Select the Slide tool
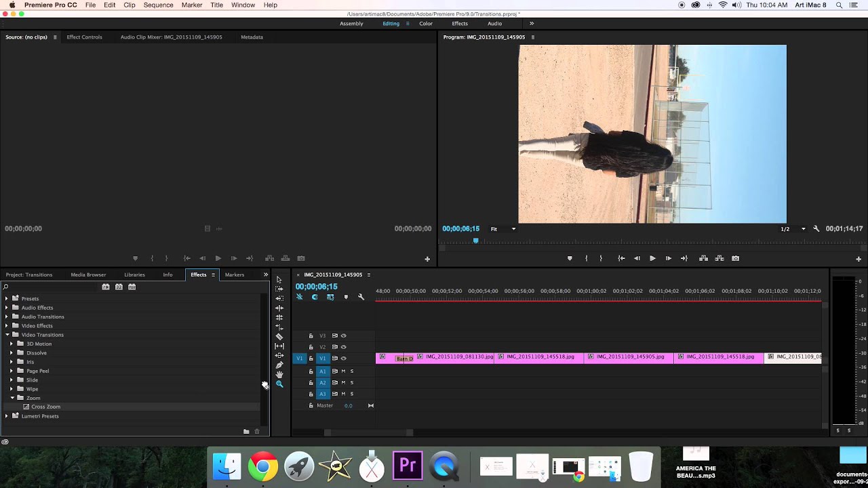The height and width of the screenshot is (488, 868). pos(279,355)
